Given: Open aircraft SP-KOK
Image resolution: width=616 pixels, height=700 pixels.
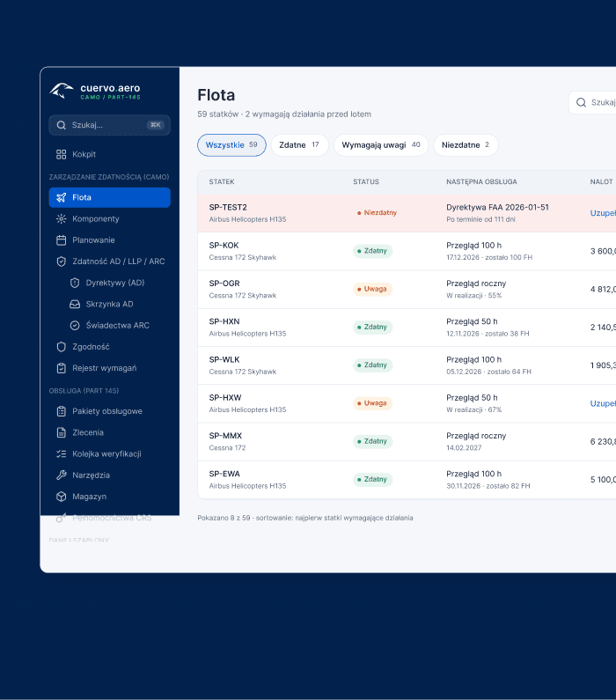Looking at the screenshot, I should tap(224, 246).
